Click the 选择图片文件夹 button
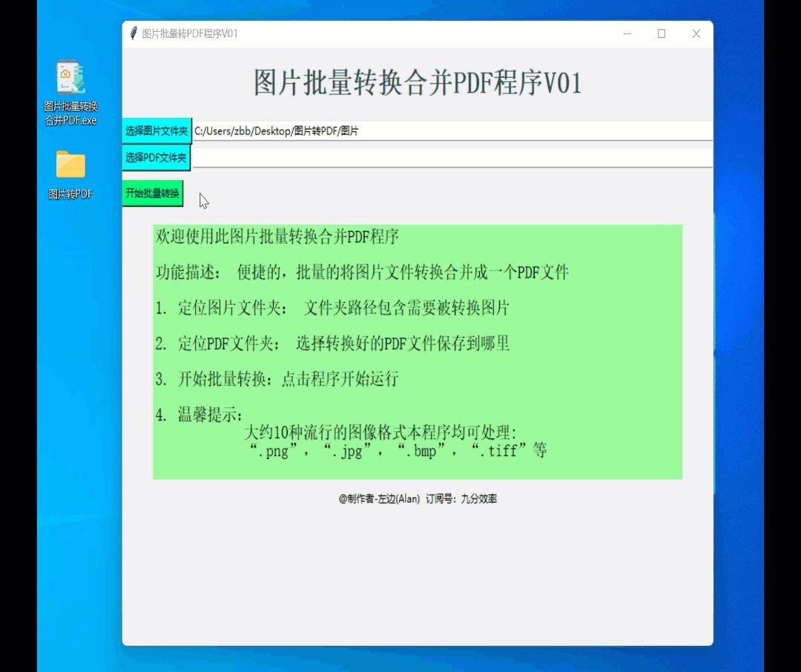The image size is (801, 672). (x=155, y=131)
